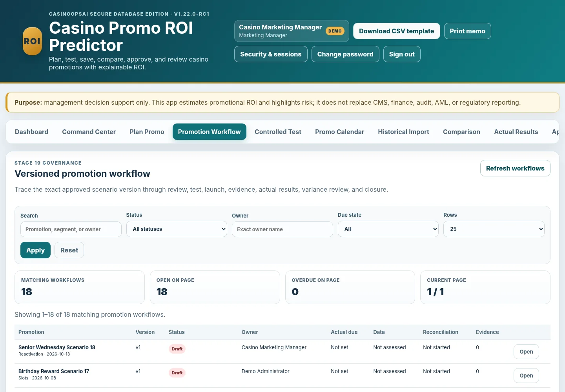This screenshot has width=565, height=392.
Task: Click the Data column header
Action: click(x=379, y=332)
